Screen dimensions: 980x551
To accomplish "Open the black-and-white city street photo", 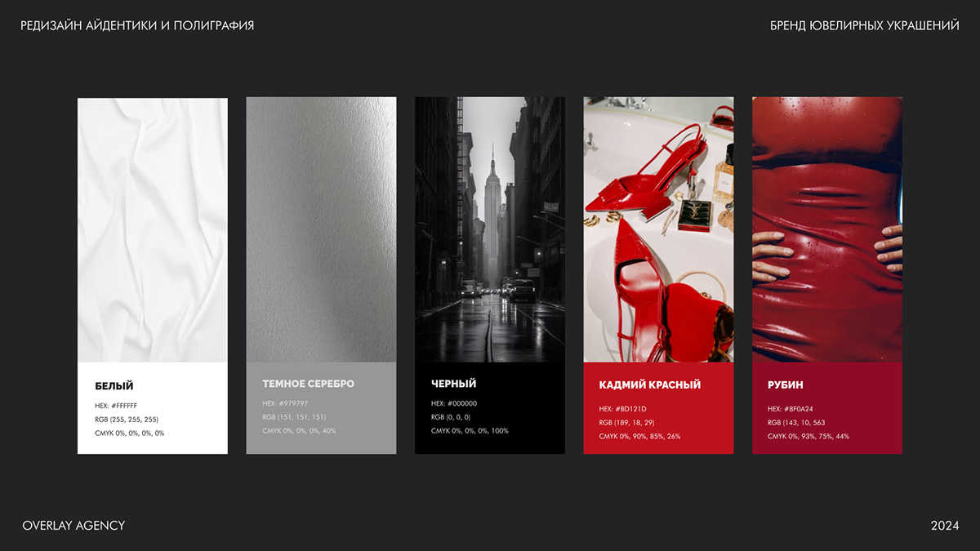I will coord(489,229).
